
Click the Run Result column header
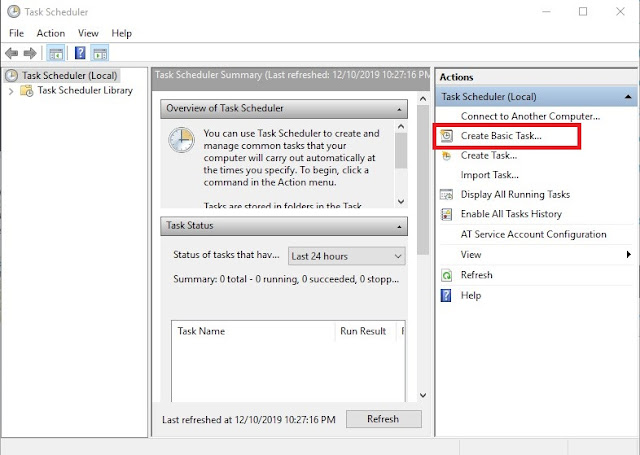pyautogui.click(x=365, y=331)
